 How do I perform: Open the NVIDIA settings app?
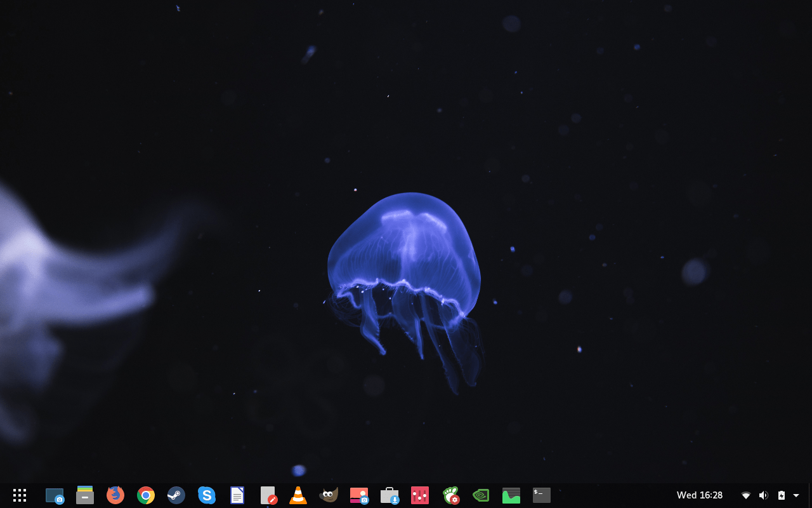point(481,495)
